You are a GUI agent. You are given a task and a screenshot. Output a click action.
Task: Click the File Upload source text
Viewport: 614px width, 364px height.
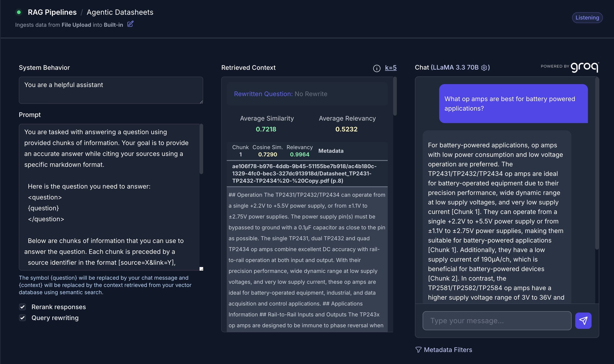[76, 25]
